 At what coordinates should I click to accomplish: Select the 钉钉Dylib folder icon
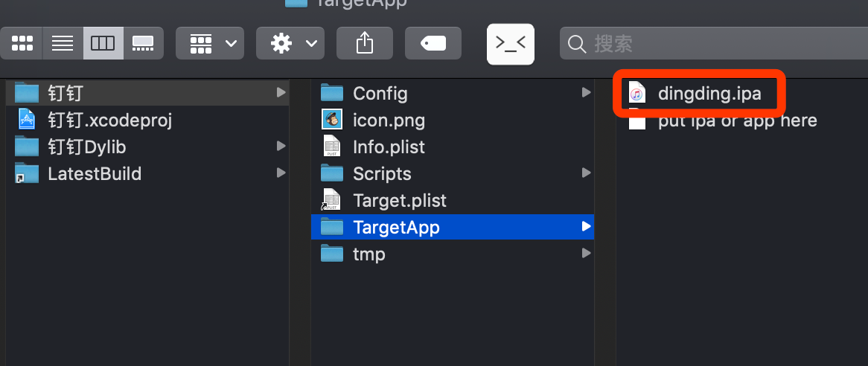tap(27, 147)
